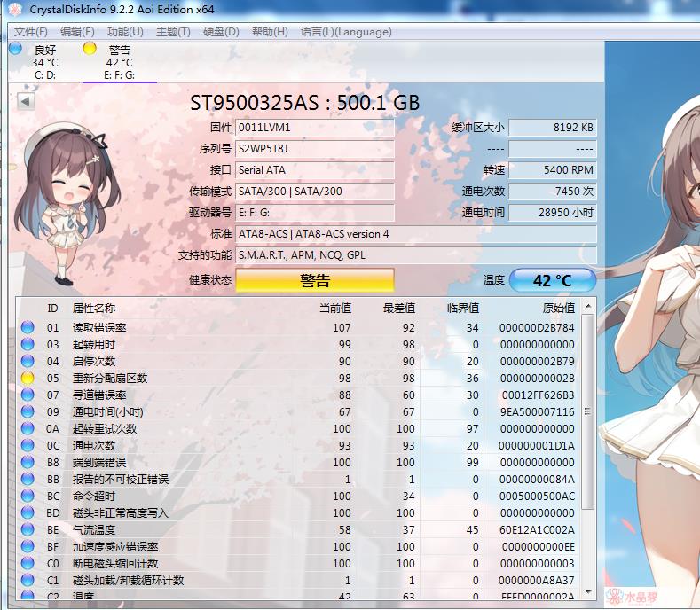
Task: Open the 功能(U) menu
Action: 125,32
